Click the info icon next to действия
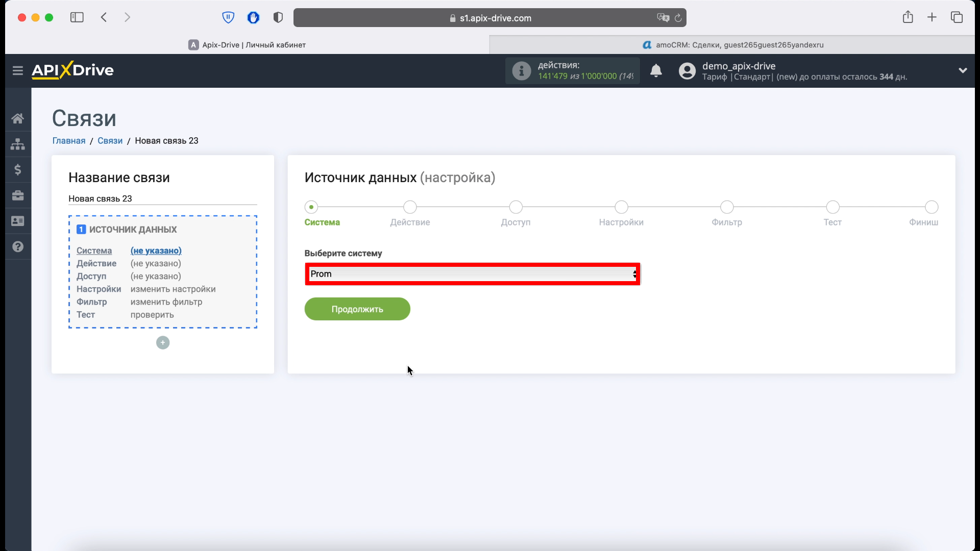 click(521, 71)
